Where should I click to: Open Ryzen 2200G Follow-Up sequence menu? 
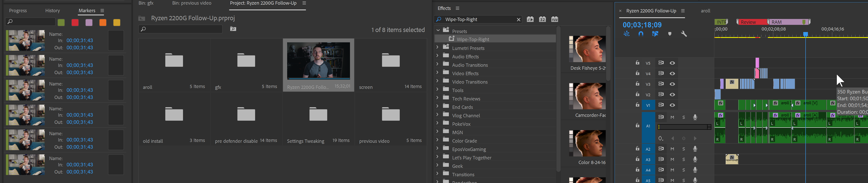coord(683,11)
